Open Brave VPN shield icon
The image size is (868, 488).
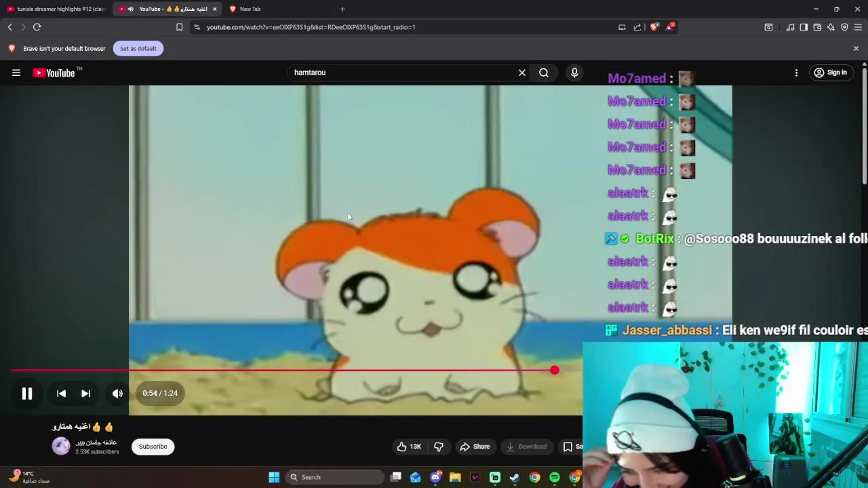pyautogui.click(x=844, y=27)
